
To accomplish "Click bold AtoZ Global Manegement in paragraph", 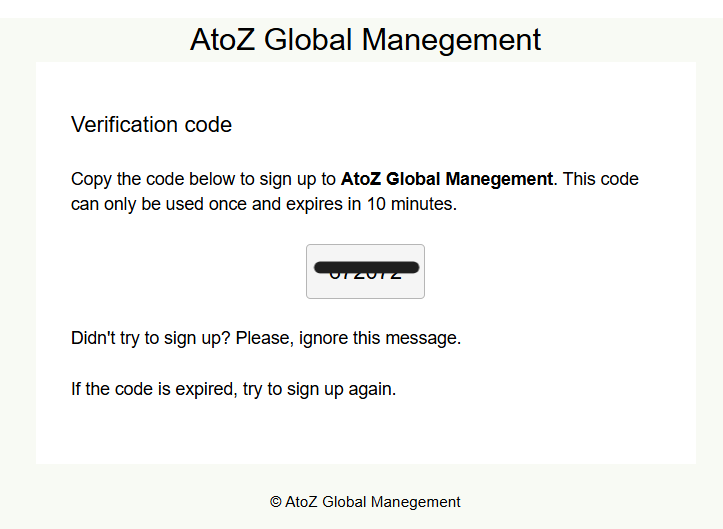I will [x=446, y=179].
